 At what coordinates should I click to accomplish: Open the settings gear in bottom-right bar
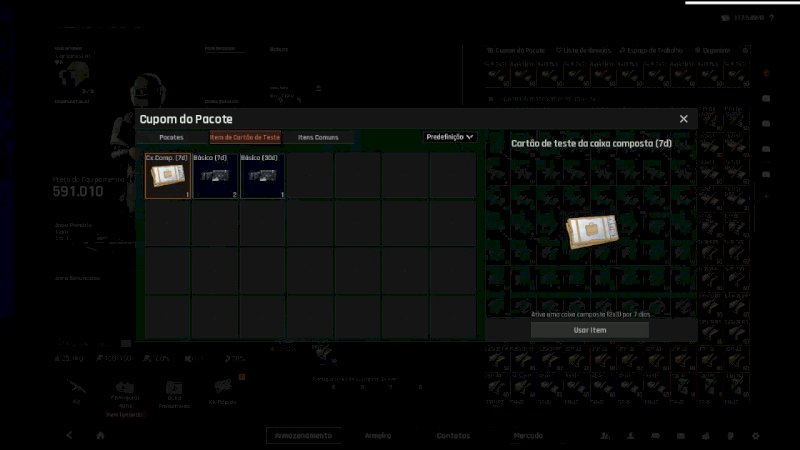(x=756, y=436)
